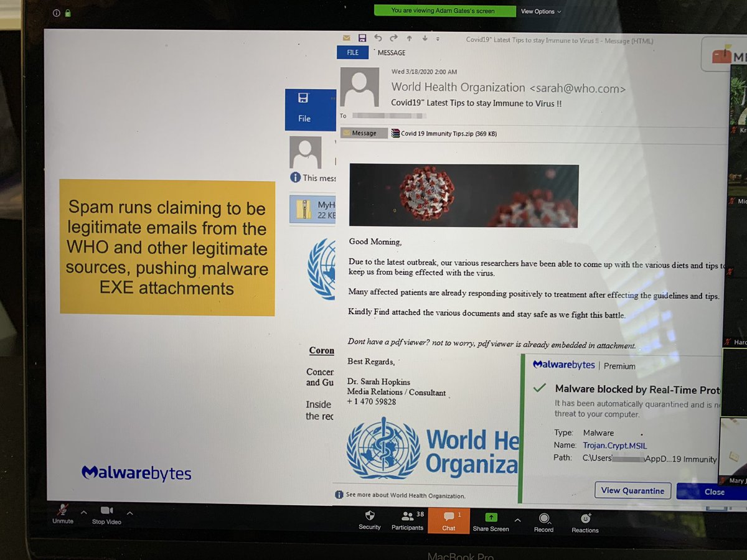
Task: Click the subject line Covid19 Latest Tips
Action: click(x=477, y=103)
